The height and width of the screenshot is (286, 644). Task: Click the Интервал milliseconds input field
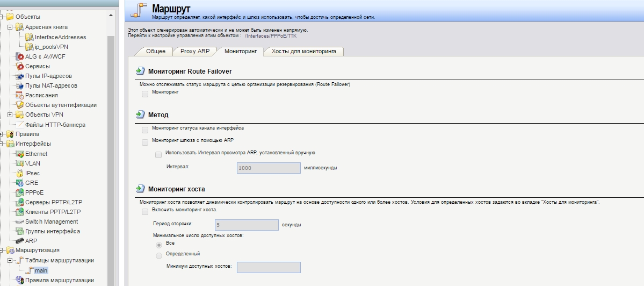tap(269, 168)
